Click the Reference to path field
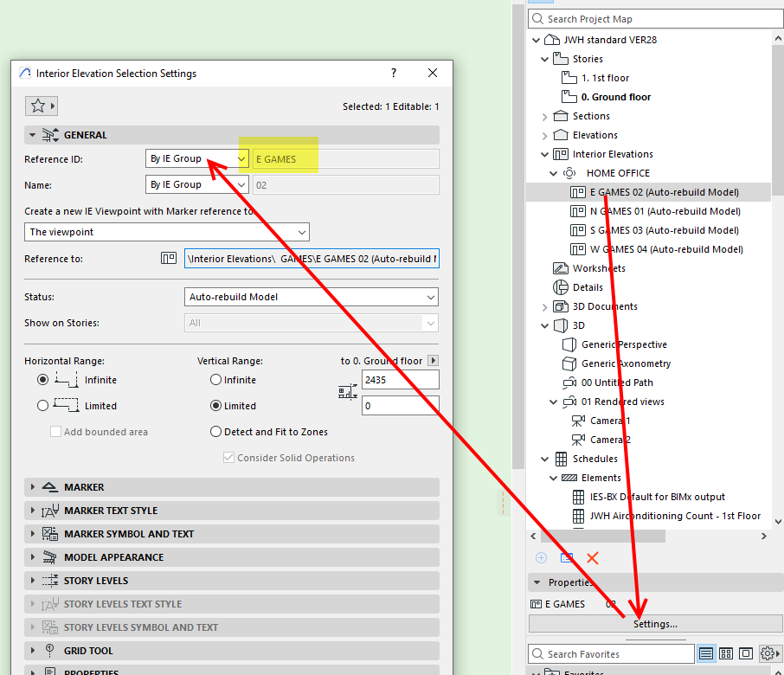 [x=312, y=259]
